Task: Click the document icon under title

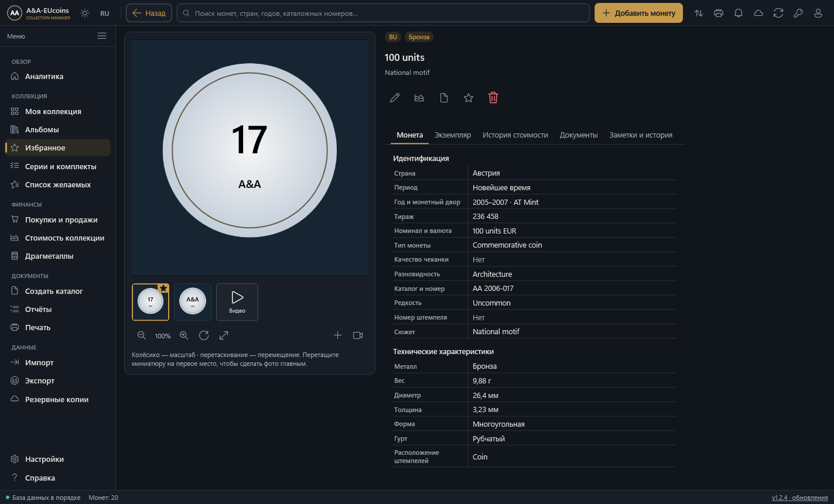Action: tap(444, 98)
